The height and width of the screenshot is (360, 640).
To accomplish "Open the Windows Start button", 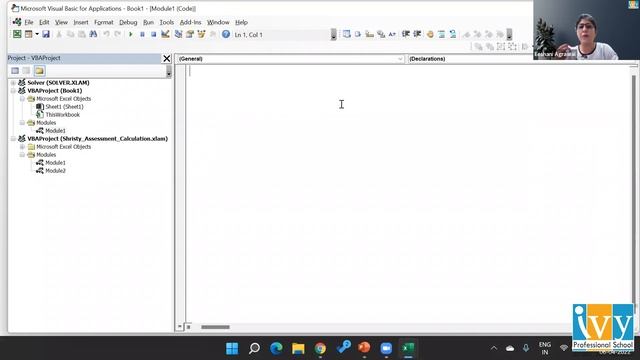I will (x=232, y=348).
